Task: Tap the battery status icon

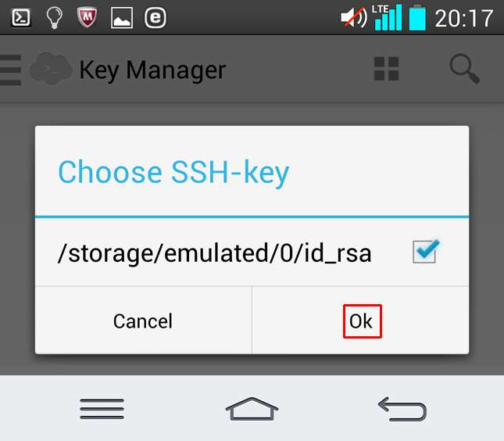Action: click(x=417, y=17)
